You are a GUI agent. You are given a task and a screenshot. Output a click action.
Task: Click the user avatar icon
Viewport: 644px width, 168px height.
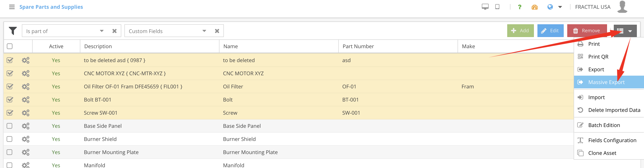click(622, 7)
